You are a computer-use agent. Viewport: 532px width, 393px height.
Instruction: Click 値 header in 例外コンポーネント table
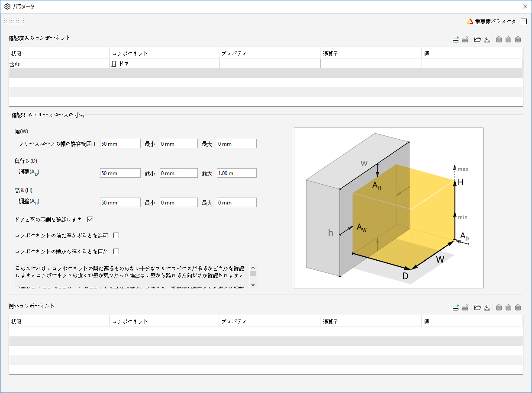[x=472, y=321]
